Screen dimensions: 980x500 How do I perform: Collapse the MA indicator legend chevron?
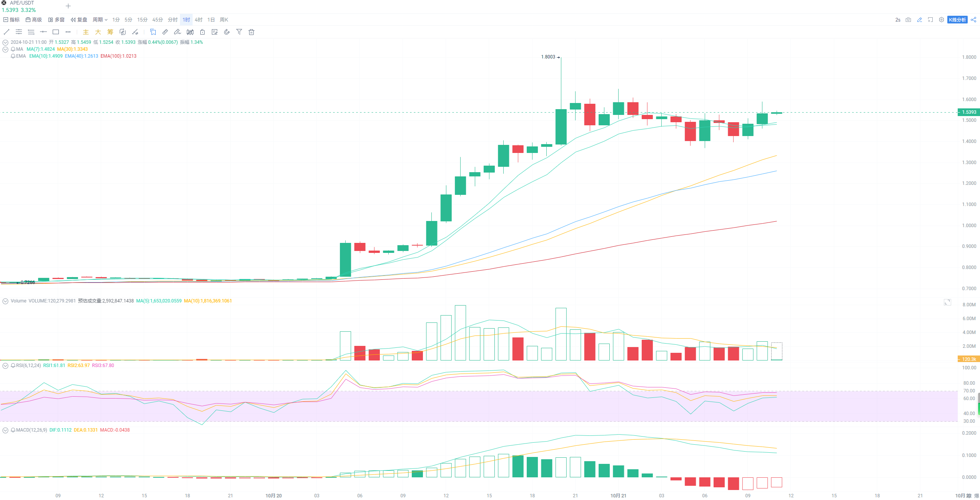(x=5, y=49)
